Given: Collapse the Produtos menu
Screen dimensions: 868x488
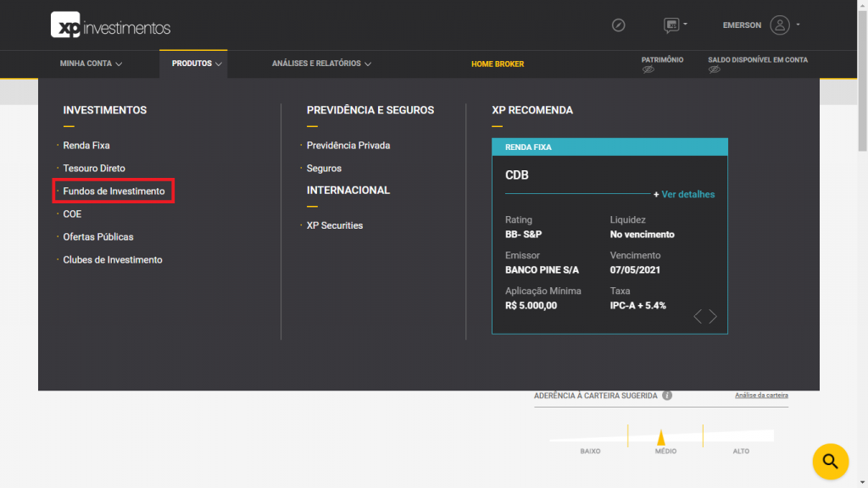Looking at the screenshot, I should coord(197,64).
